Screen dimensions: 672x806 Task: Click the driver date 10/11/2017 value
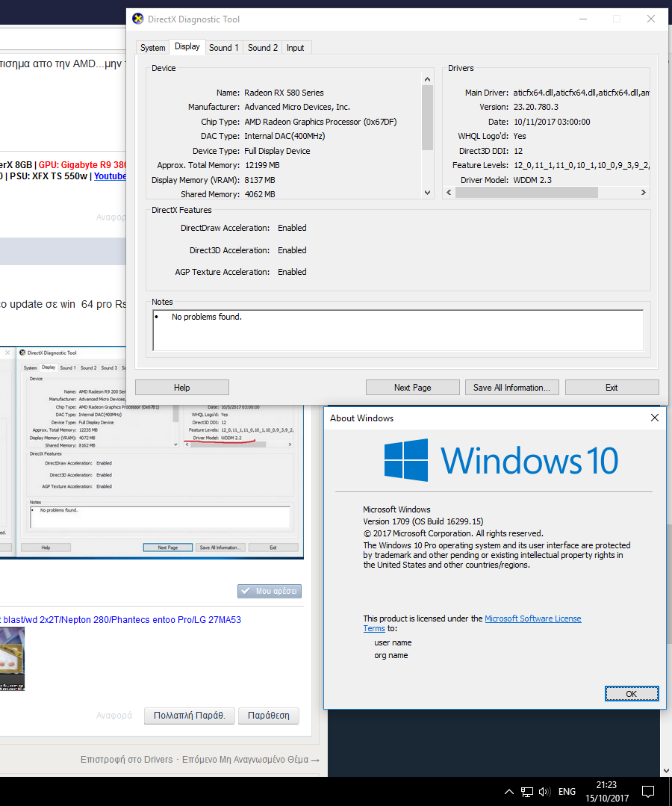[x=552, y=122]
